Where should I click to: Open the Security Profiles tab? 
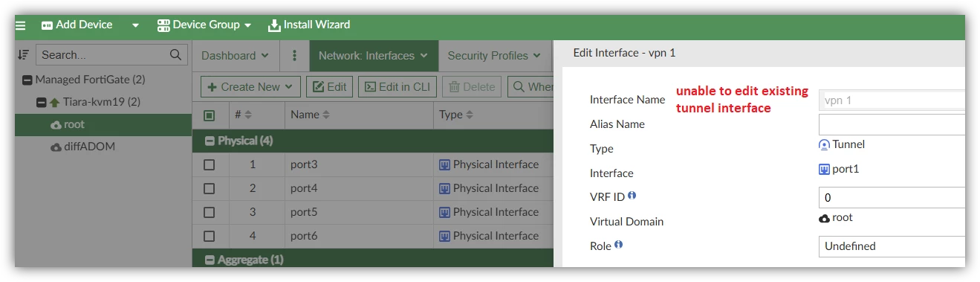[x=494, y=56]
